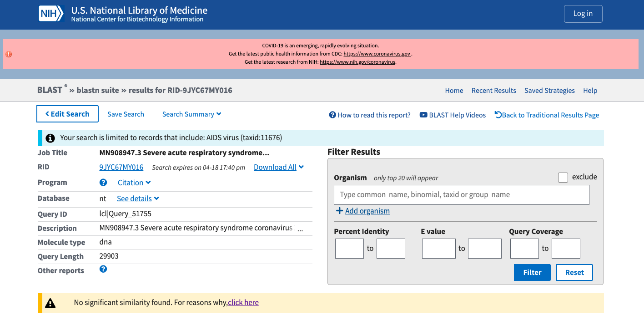Click the Filter button
The image size is (644, 331).
pos(532,272)
